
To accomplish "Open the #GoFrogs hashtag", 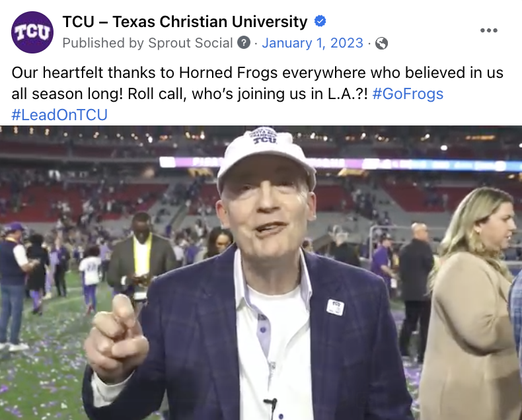I will coord(408,94).
